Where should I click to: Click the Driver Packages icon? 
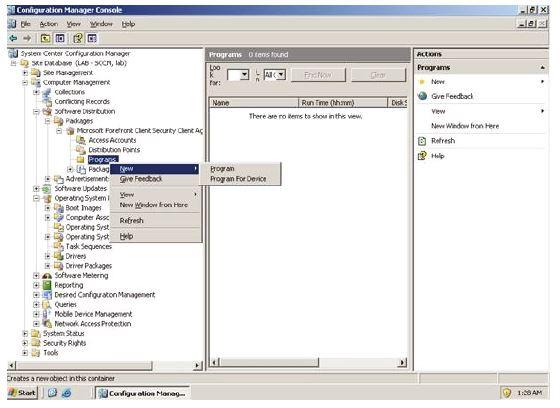[x=59, y=266]
